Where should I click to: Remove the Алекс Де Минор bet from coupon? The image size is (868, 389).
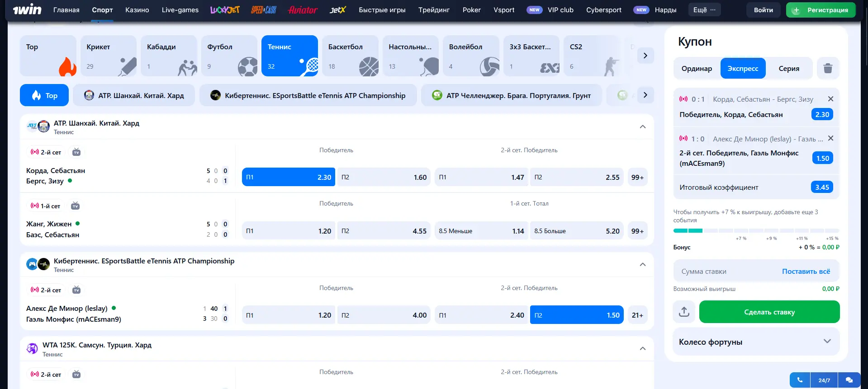(830, 138)
